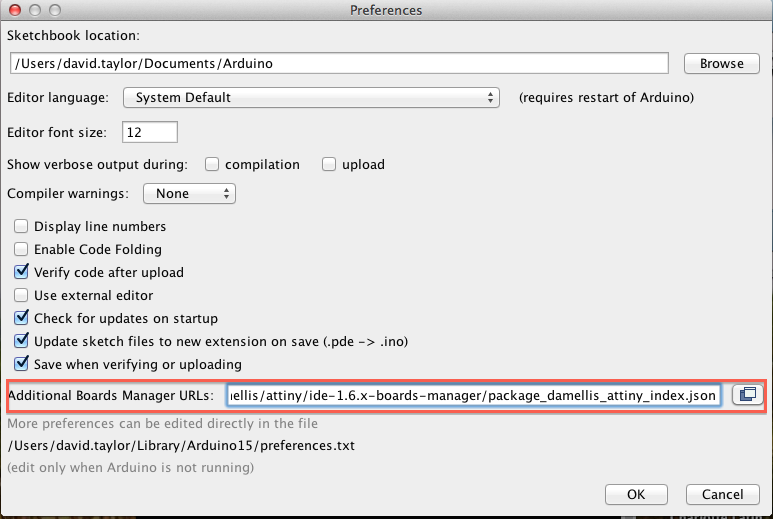Enable verbose output during upload

[x=329, y=164]
